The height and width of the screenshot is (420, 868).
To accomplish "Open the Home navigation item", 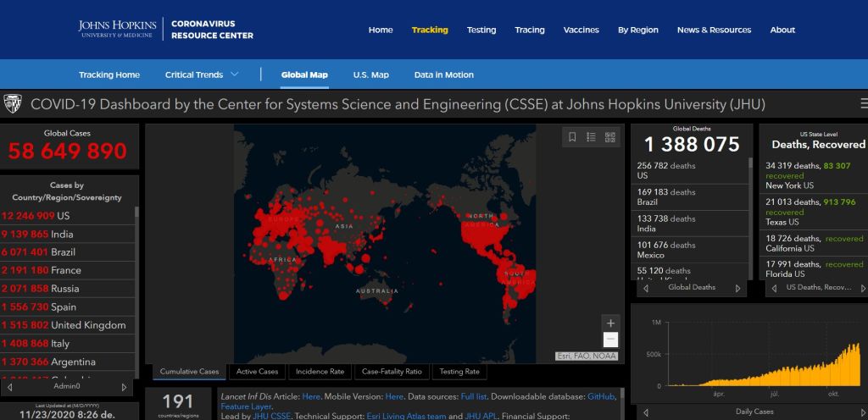I will [x=381, y=30].
